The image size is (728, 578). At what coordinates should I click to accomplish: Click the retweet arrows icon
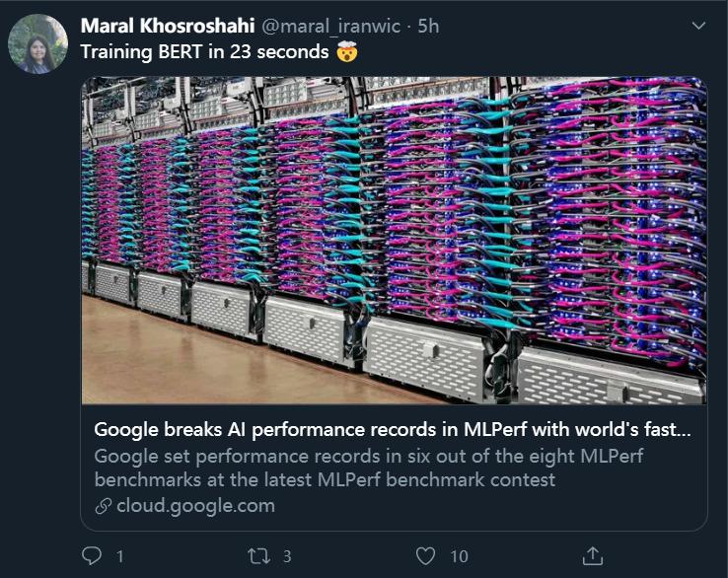tap(259, 556)
